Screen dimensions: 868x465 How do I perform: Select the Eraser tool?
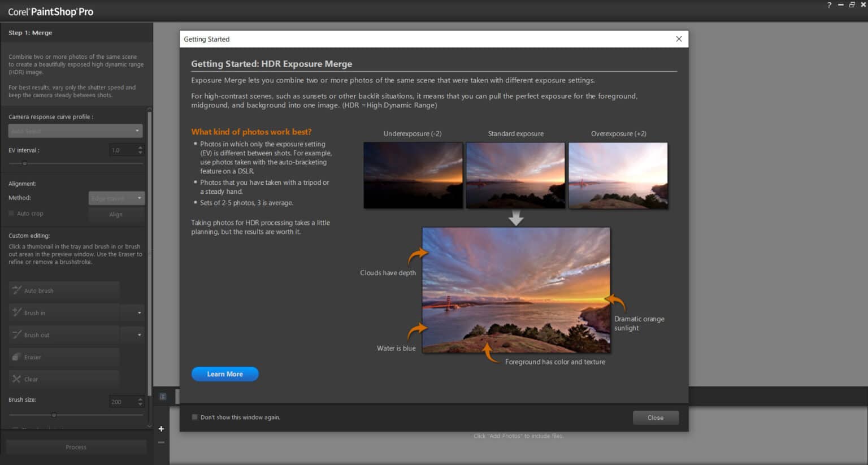tap(64, 357)
